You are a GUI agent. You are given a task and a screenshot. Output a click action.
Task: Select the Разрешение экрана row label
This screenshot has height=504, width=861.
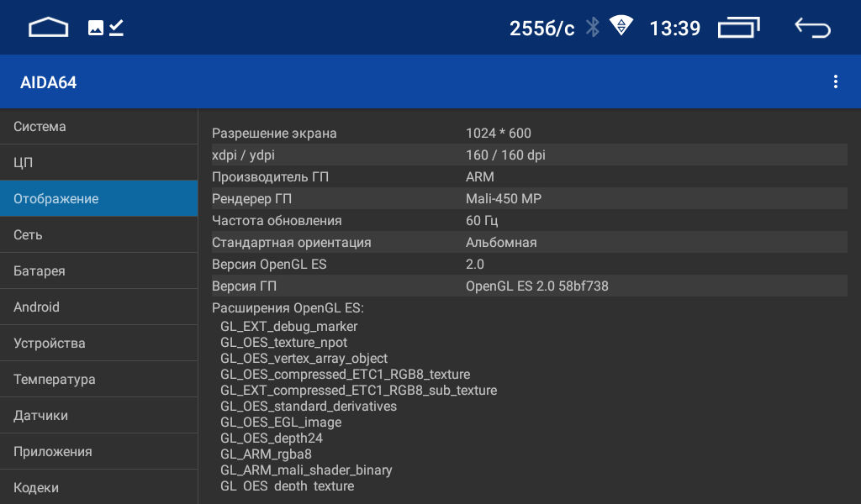[274, 134]
